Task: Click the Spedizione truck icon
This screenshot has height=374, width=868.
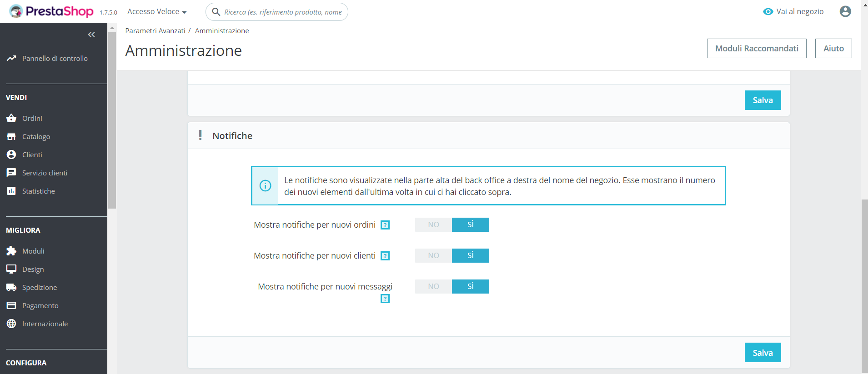Action: 11,287
